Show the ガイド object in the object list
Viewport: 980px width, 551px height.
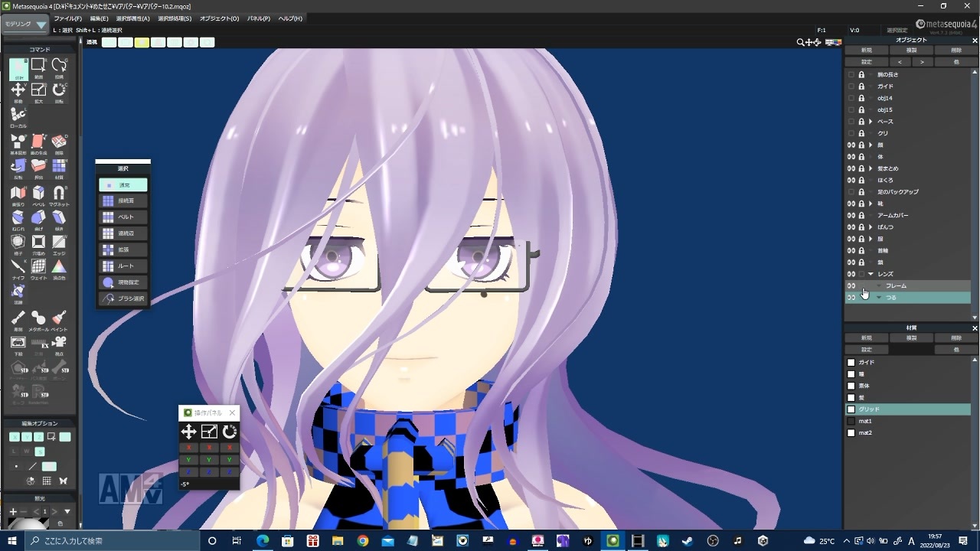point(851,86)
